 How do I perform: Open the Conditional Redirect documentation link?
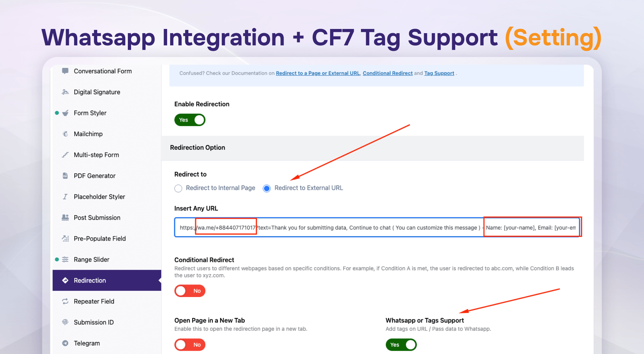click(x=387, y=73)
